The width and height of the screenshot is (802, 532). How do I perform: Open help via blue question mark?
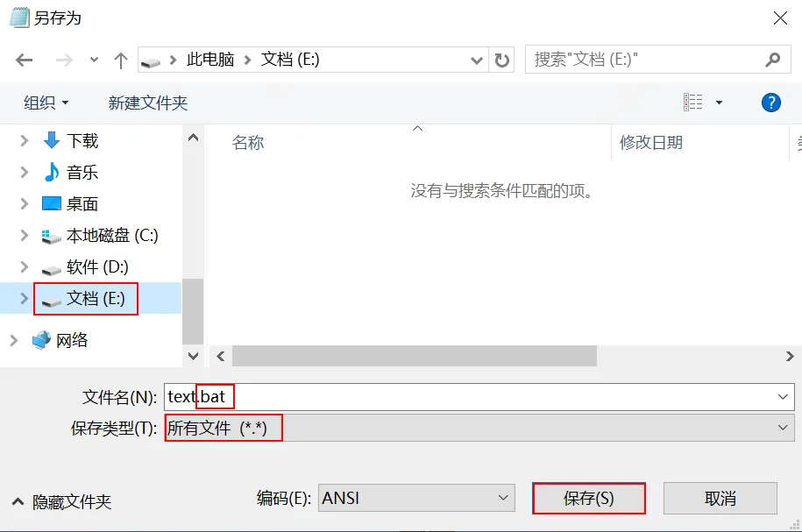[x=770, y=103]
